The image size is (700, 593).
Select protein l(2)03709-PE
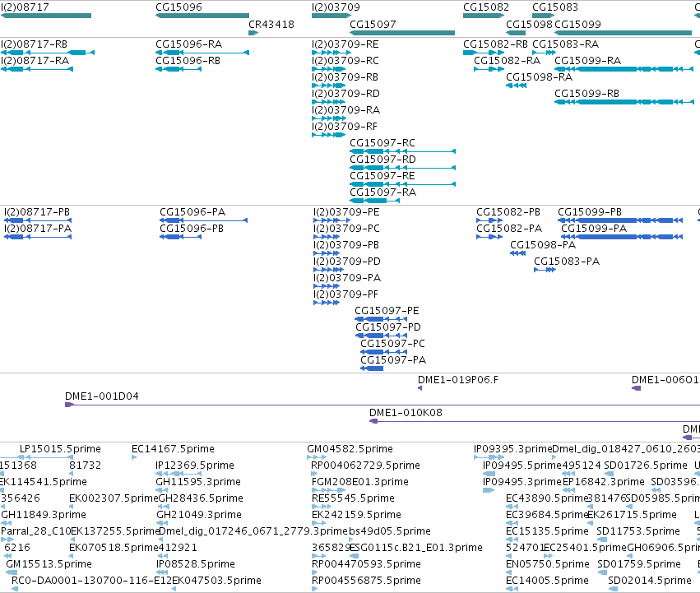(331, 220)
